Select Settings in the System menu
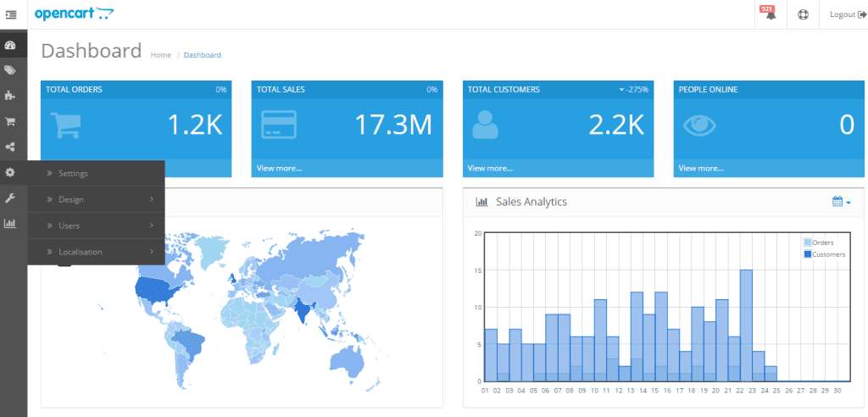 [x=73, y=174]
